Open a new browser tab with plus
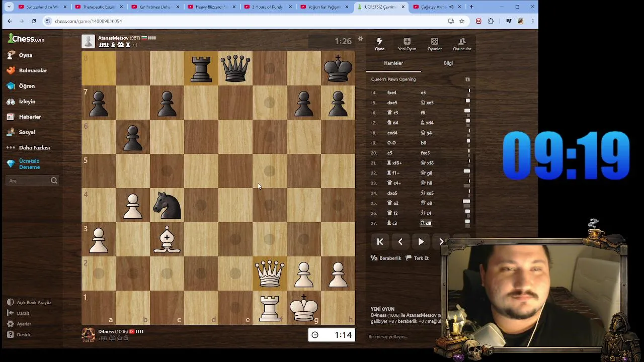The height and width of the screenshot is (362, 644). pos(471,7)
